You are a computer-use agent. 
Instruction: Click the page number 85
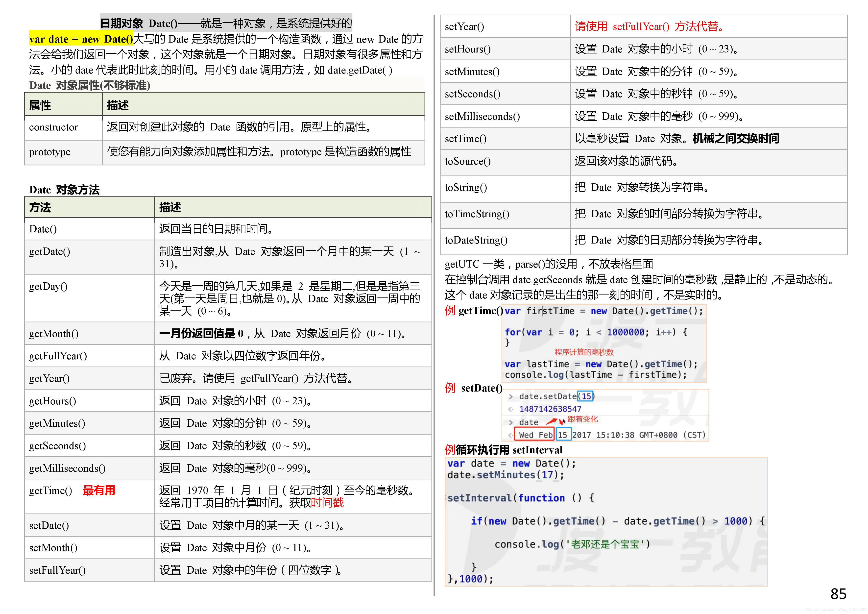[838, 594]
